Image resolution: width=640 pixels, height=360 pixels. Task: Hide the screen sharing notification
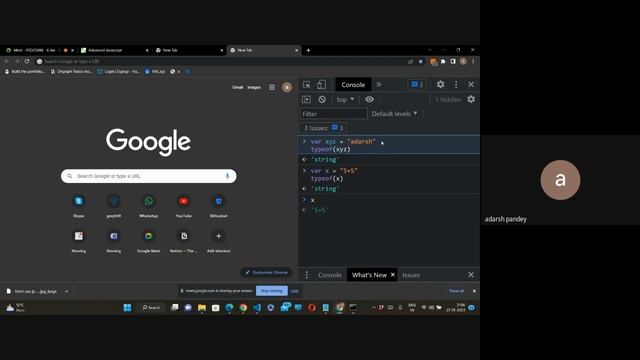point(295,291)
